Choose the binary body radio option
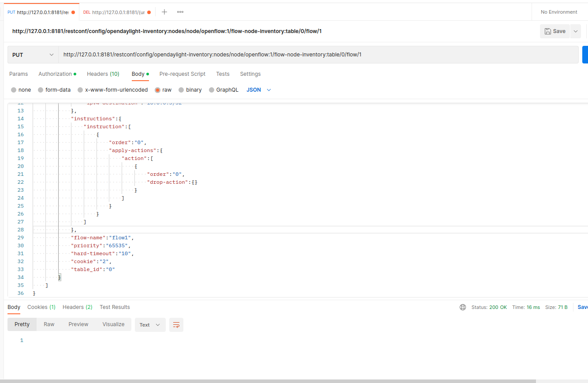Screen dimensions: 588x383 click(181, 90)
